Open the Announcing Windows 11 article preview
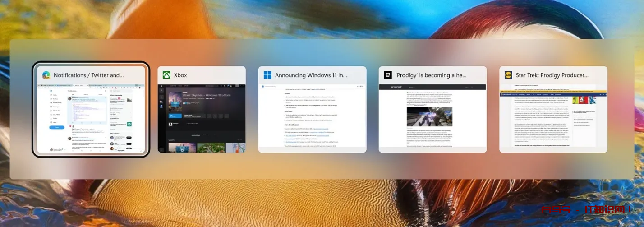644x227 pixels. click(x=313, y=118)
